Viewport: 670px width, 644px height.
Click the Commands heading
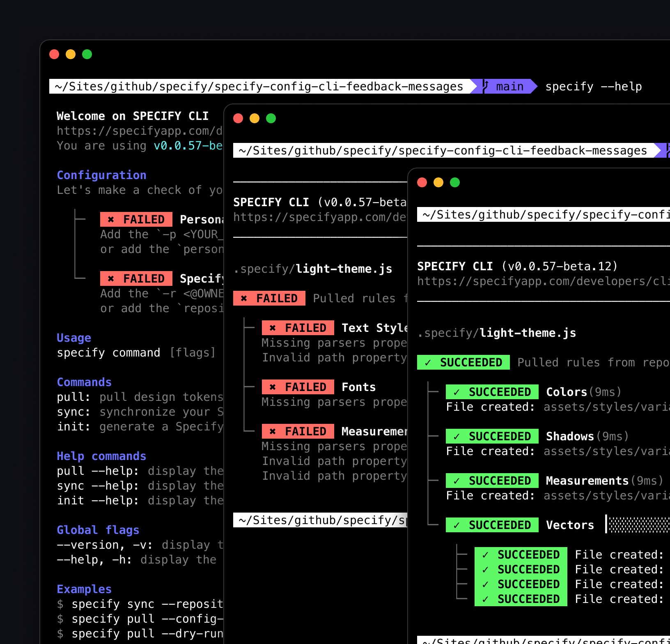point(84,382)
